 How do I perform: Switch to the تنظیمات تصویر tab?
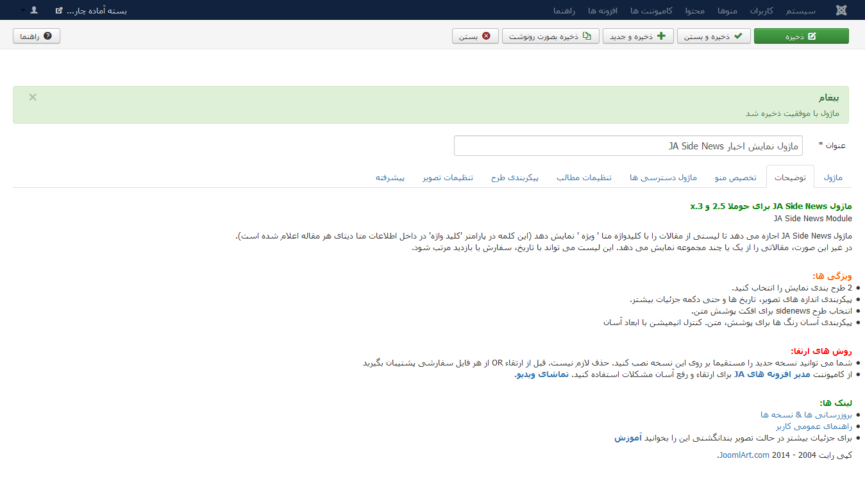(x=448, y=177)
